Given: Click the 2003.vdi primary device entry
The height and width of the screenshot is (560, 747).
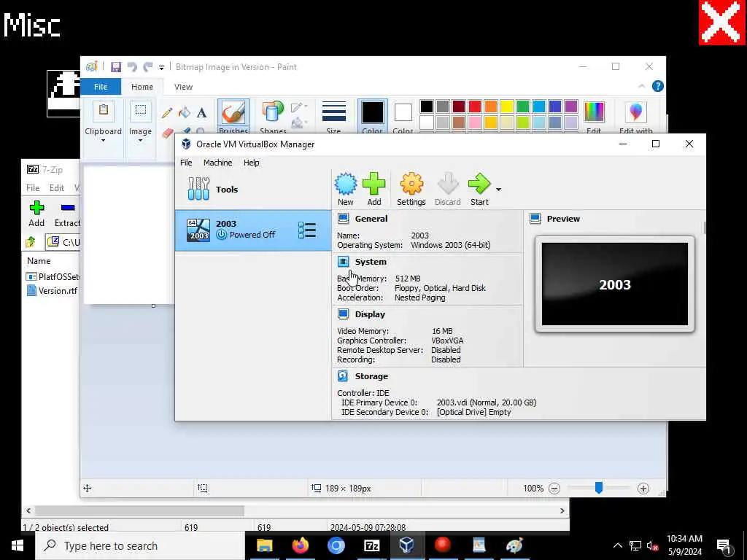Looking at the screenshot, I should coord(487,402).
